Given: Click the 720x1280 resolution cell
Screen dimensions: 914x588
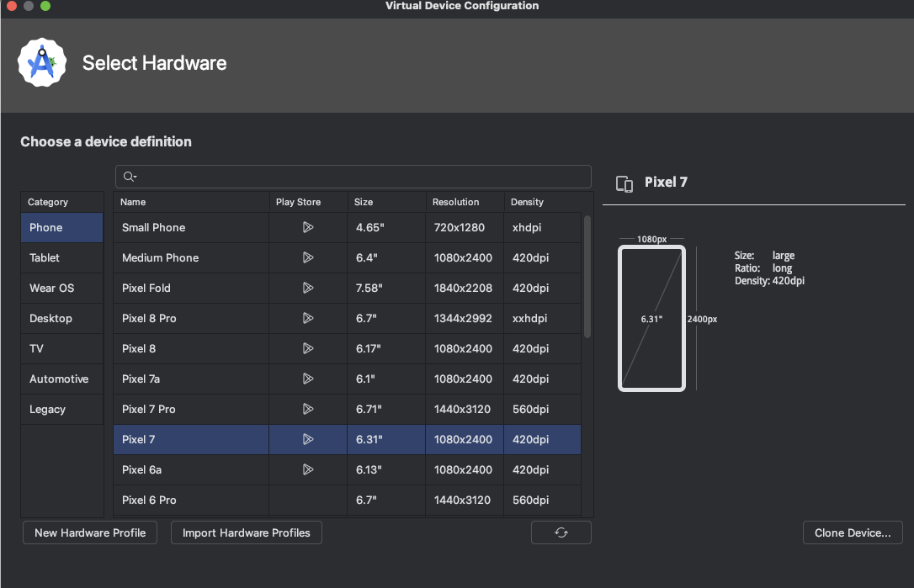Looking at the screenshot, I should (465, 227).
